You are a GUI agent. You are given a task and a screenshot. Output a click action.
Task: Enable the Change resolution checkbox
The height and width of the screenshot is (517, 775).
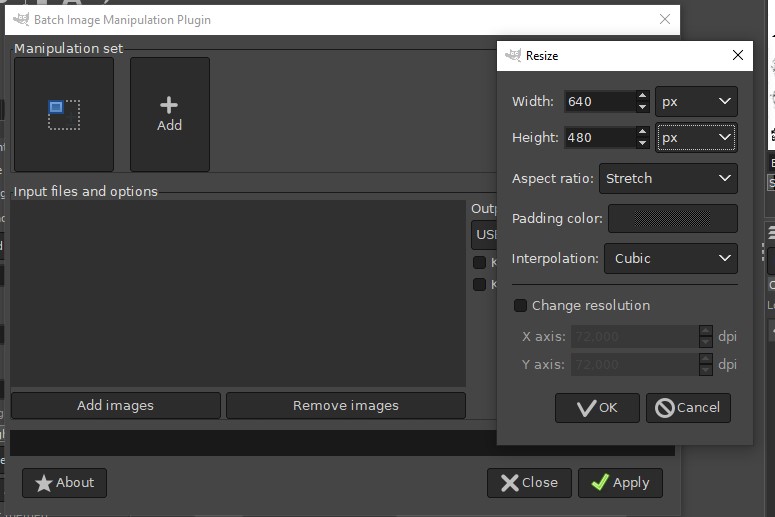[x=520, y=305]
